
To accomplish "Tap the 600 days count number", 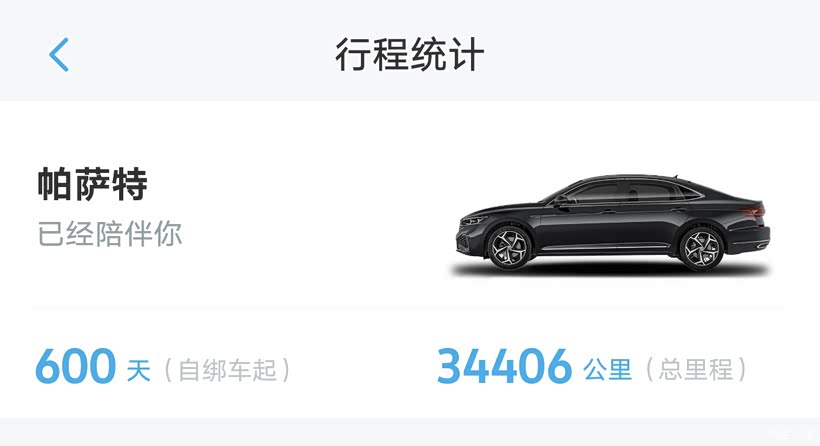I will click(x=75, y=366).
